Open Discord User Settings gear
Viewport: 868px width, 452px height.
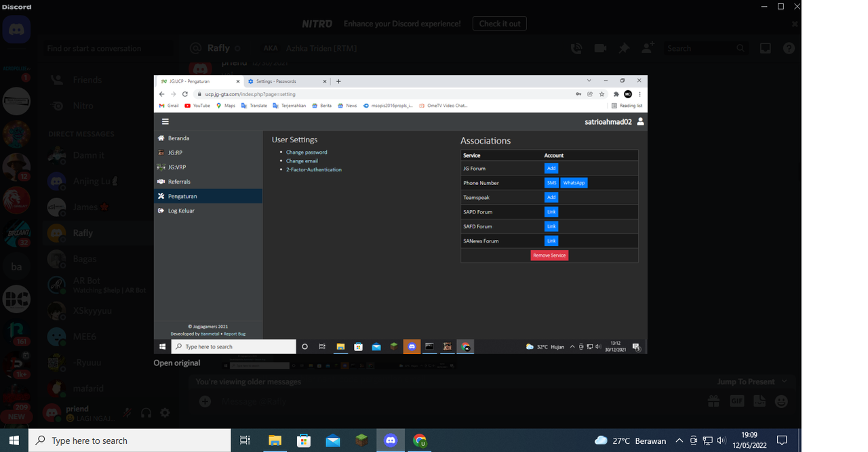165,412
